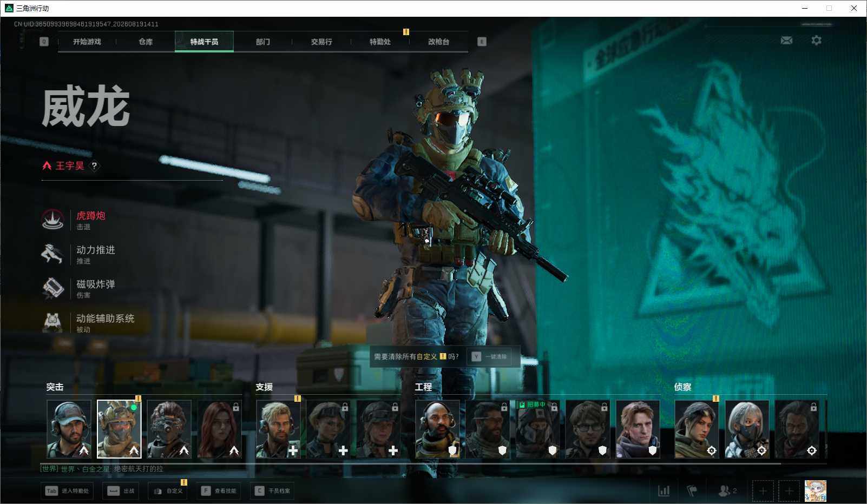Screen dimensions: 867x504
Task: Open the 部门 tab
Action: (x=263, y=42)
